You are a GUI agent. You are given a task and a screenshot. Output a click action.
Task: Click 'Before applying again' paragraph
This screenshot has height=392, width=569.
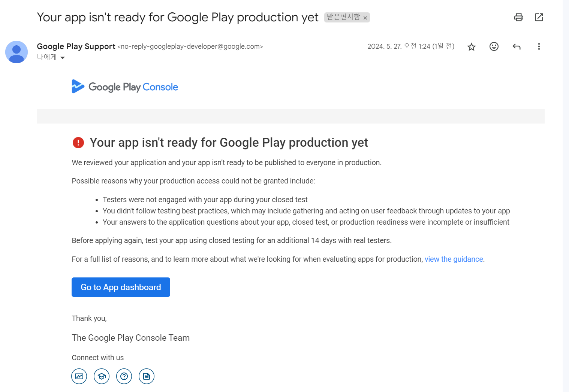tap(232, 240)
